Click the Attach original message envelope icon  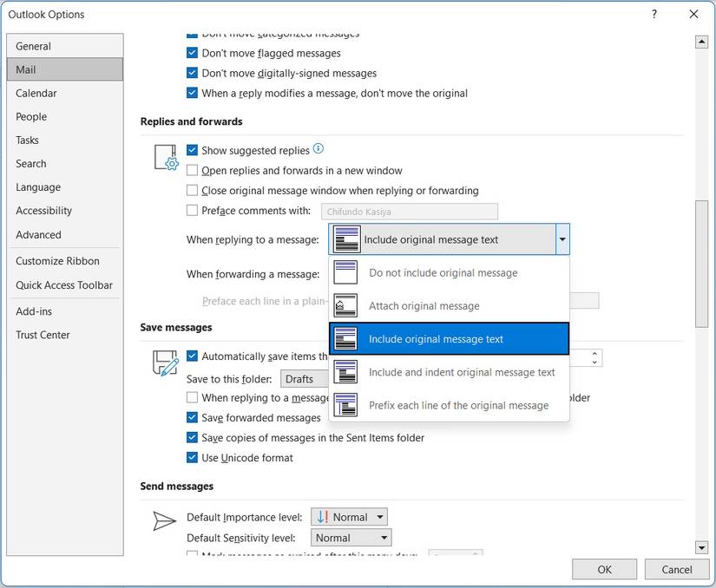point(345,305)
